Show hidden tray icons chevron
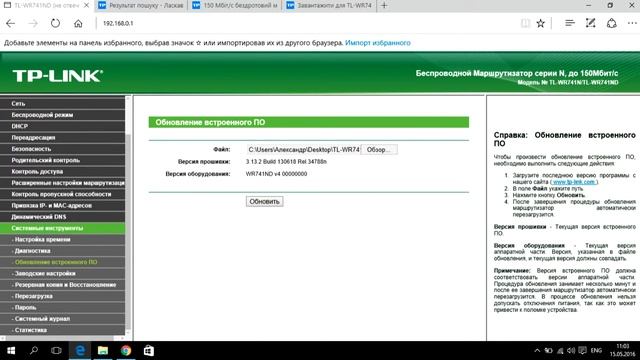The height and width of the screenshot is (360, 640). (x=537, y=351)
